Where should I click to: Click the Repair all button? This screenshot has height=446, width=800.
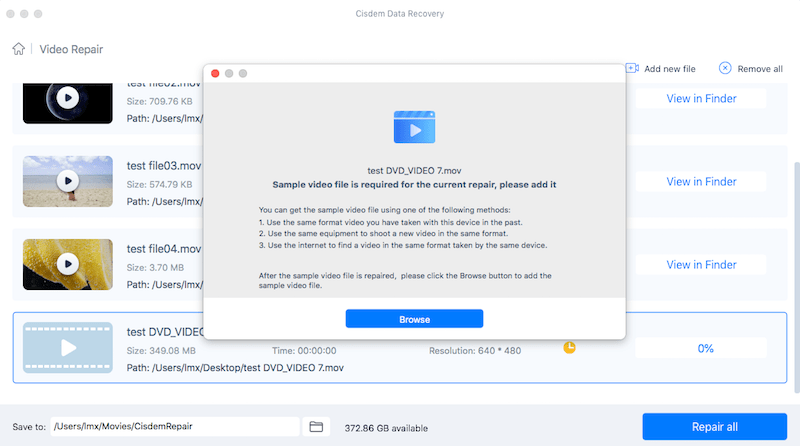(714, 427)
